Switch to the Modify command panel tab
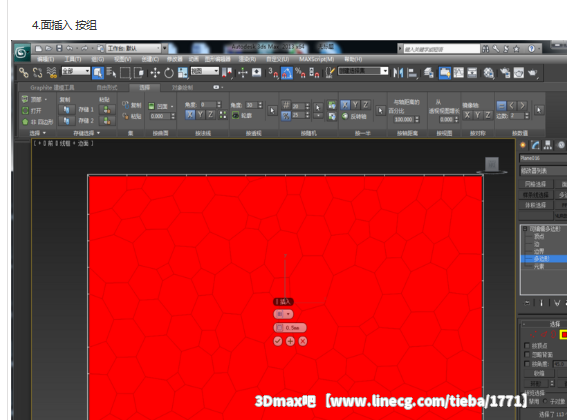 535,145
